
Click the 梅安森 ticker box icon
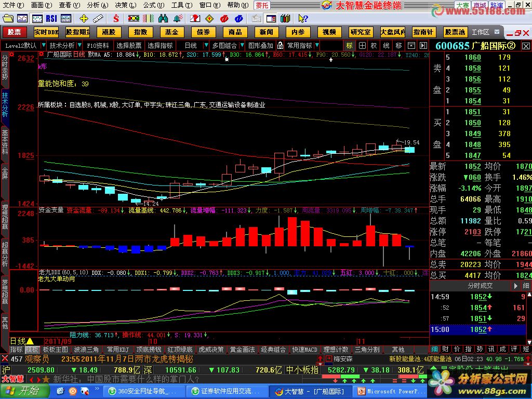point(328,358)
